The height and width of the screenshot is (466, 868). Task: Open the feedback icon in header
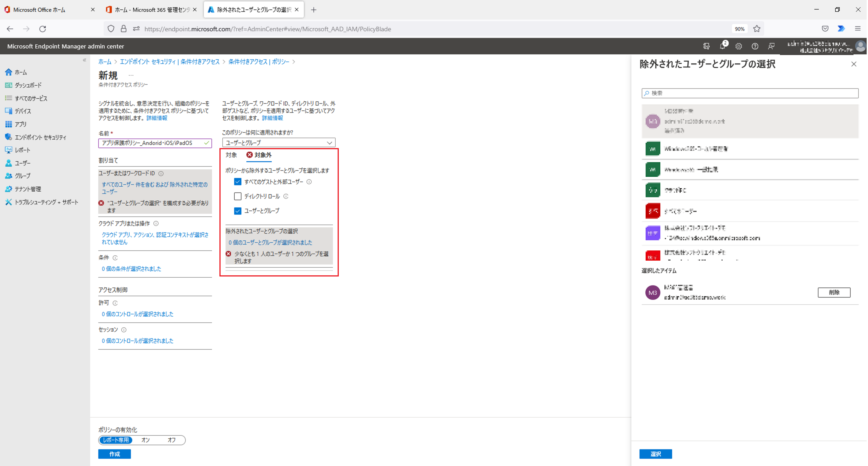pyautogui.click(x=771, y=46)
